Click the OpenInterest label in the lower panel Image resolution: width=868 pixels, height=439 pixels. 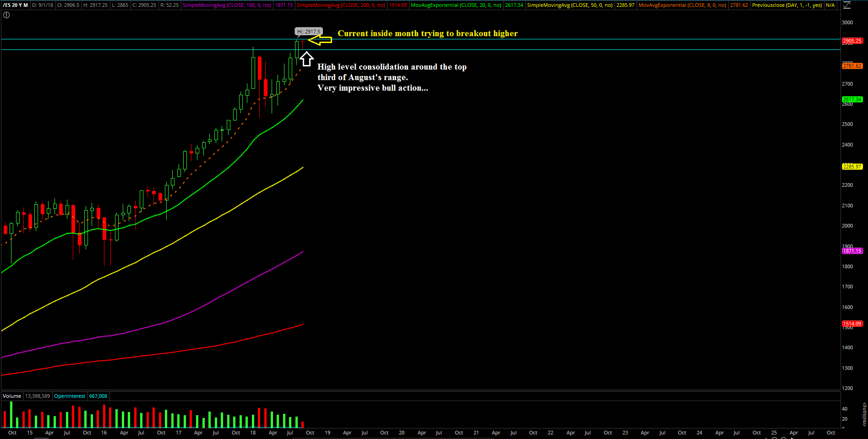pyautogui.click(x=70, y=396)
